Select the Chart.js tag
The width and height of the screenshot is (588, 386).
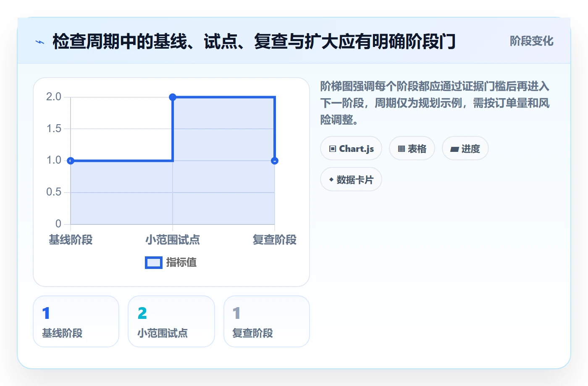coord(351,149)
